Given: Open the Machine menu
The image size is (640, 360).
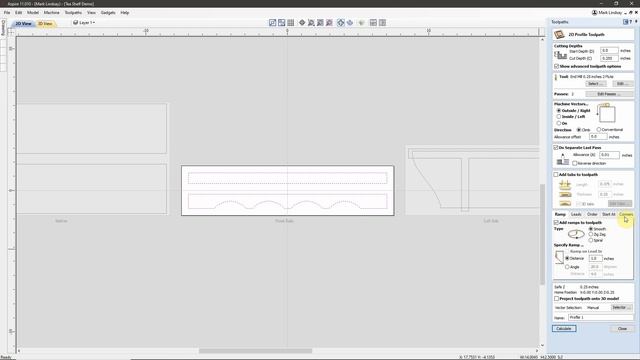Looking at the screenshot, I should point(52,13).
